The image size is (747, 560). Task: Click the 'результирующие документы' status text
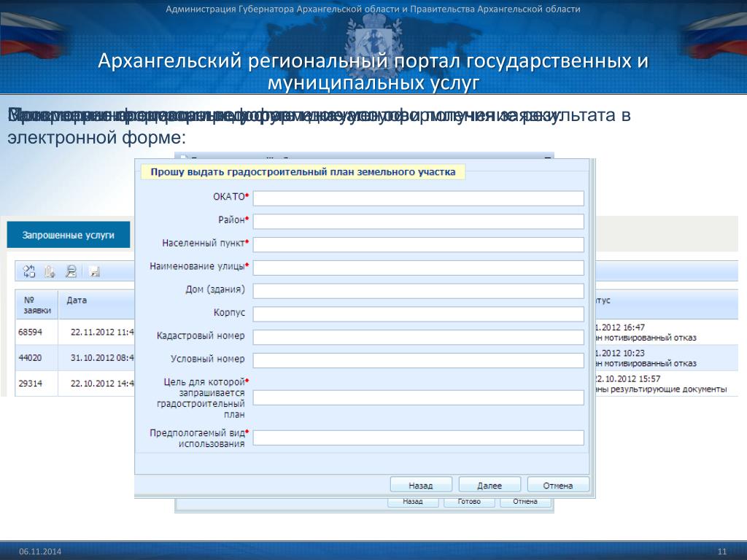point(669,389)
